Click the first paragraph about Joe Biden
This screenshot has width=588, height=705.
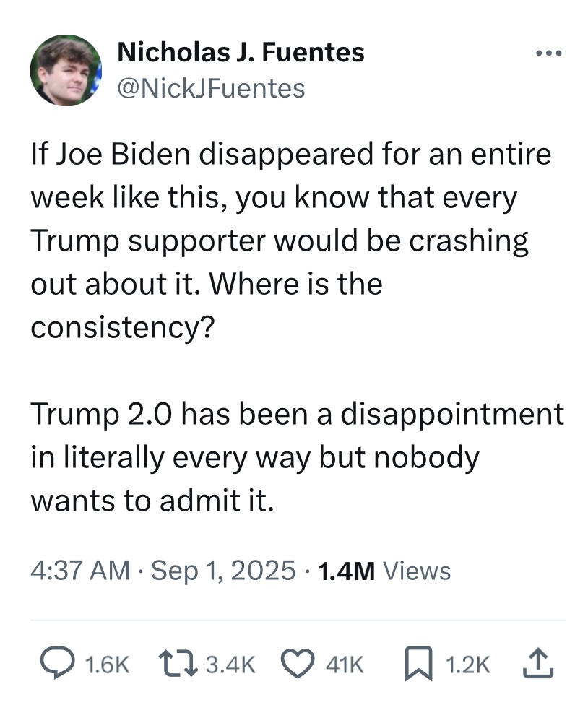[x=291, y=241]
